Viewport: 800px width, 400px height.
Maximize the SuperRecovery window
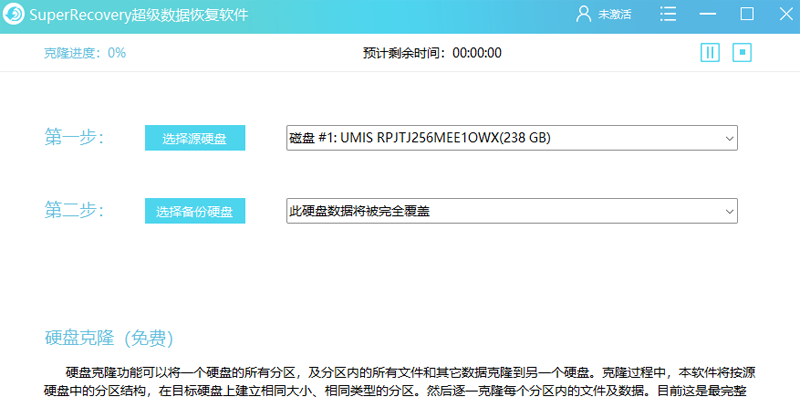[x=747, y=14]
